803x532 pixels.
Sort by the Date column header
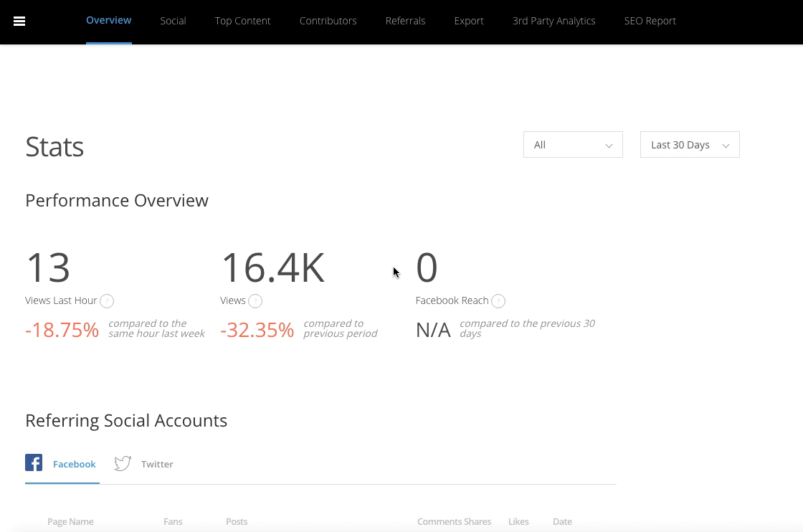tap(562, 521)
